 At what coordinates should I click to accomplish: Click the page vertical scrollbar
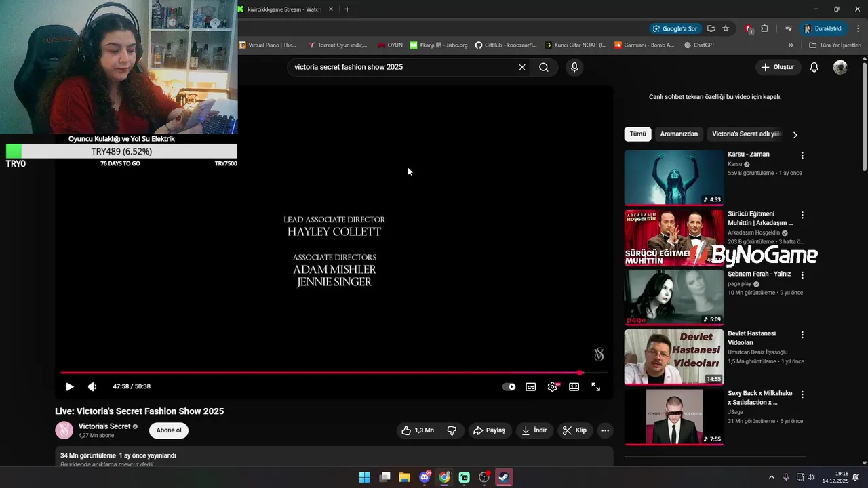(x=865, y=115)
